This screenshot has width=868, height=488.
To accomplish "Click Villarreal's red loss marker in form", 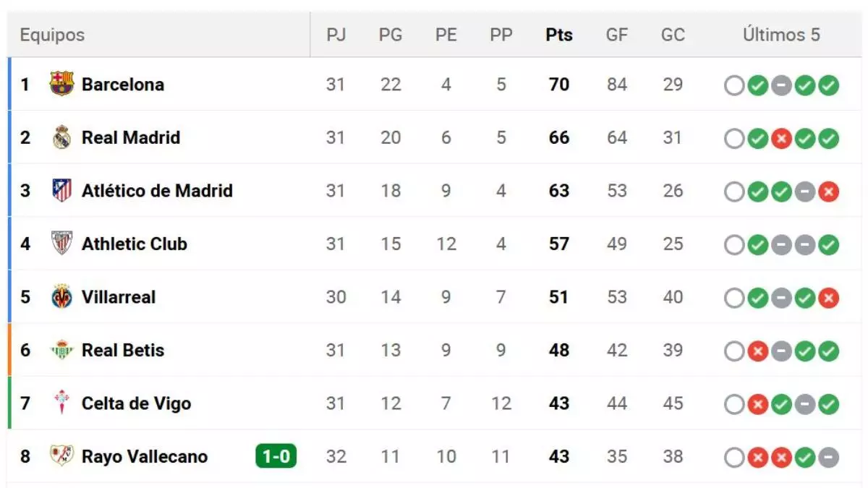I will click(828, 297).
